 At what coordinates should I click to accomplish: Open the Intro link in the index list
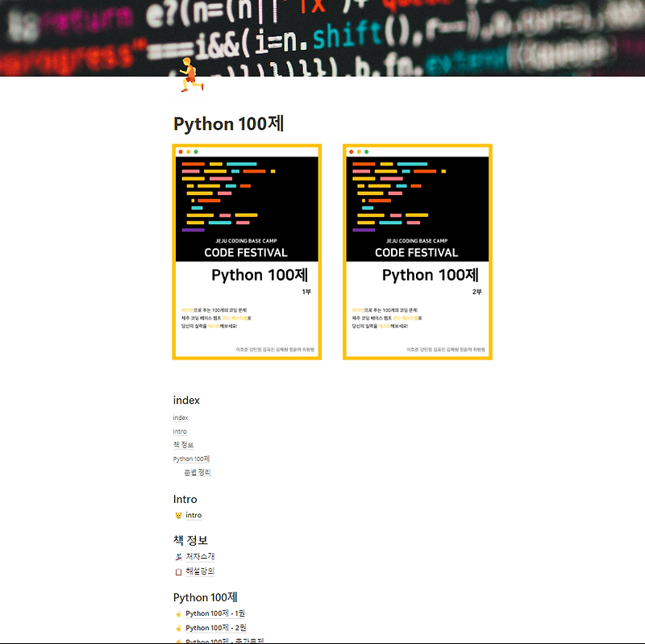pos(179,431)
